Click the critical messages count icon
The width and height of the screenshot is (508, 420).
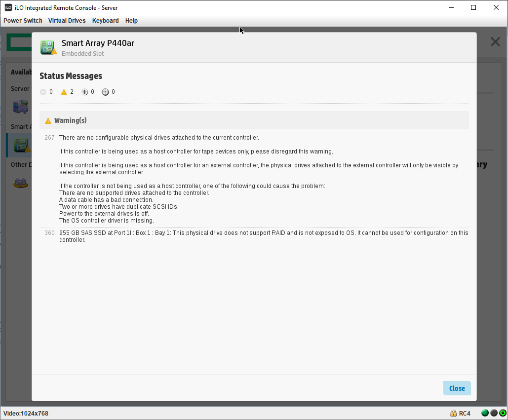click(43, 92)
